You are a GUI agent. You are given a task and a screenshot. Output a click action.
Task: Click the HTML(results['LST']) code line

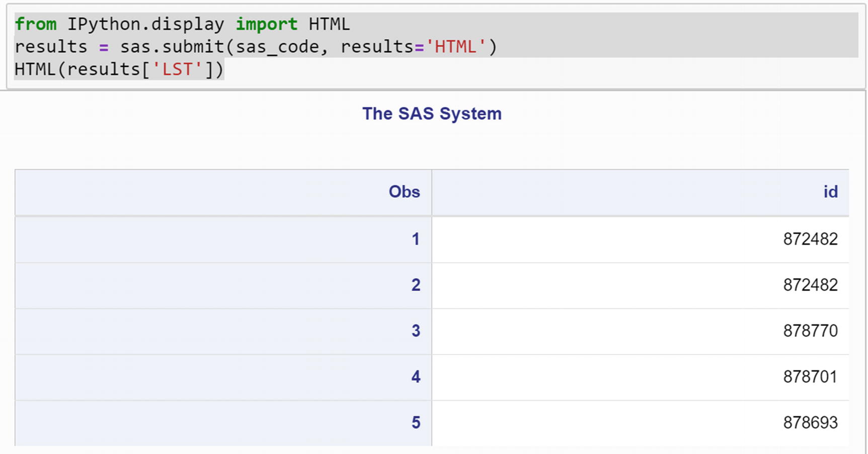pos(119,69)
